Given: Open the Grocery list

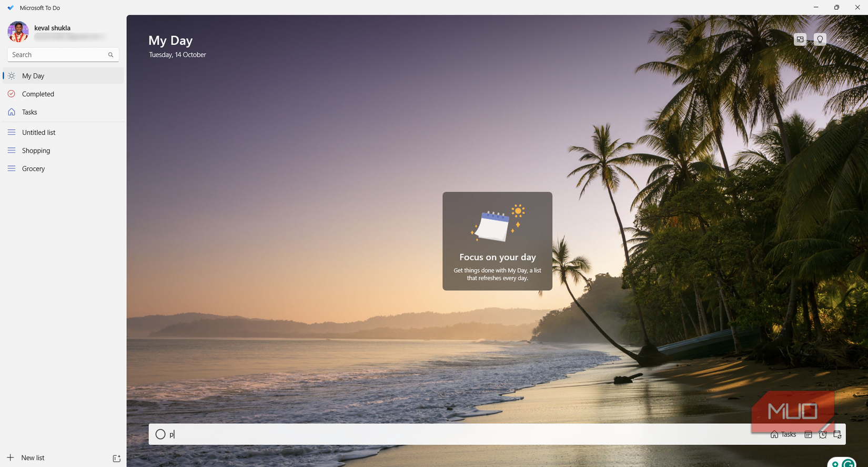Looking at the screenshot, I should 63,168.
